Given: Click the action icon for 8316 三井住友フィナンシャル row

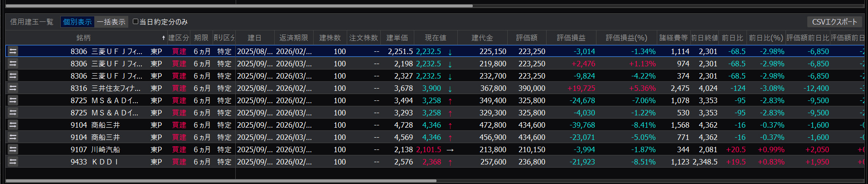Looking at the screenshot, I should [13, 88].
